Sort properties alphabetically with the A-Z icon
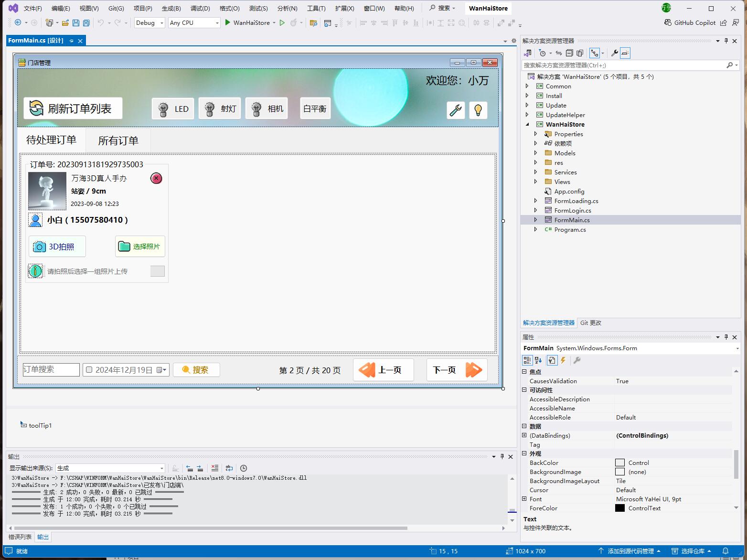The height and width of the screenshot is (560, 747). tap(538, 360)
